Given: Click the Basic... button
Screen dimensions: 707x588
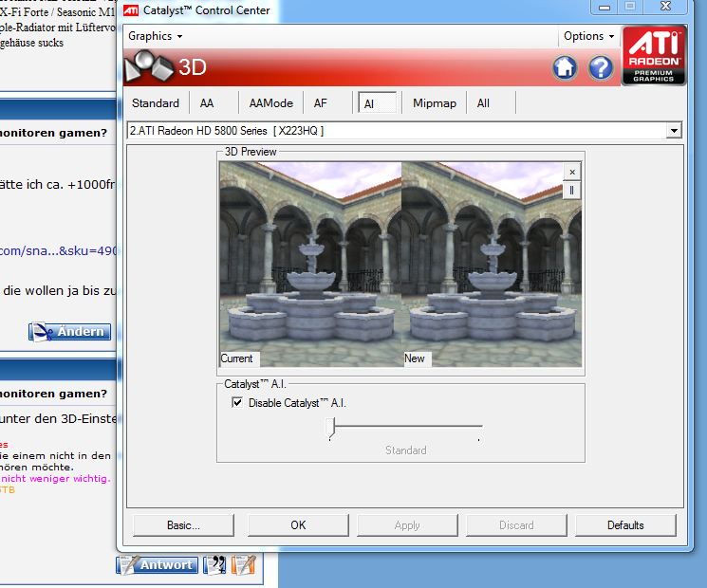Looking at the screenshot, I should 183,525.
